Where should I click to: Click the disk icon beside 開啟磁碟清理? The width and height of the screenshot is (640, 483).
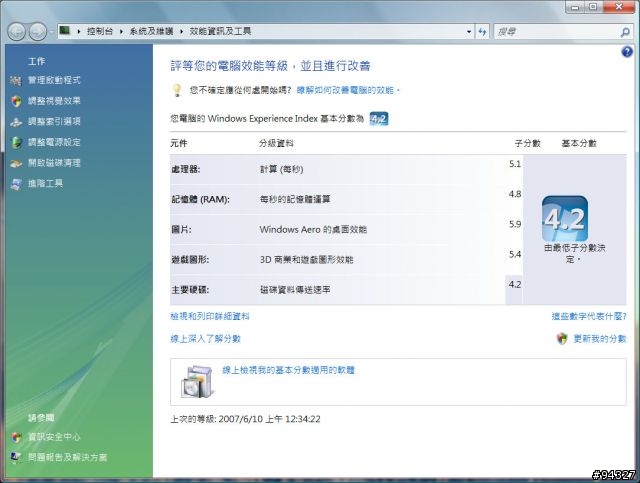(16, 163)
